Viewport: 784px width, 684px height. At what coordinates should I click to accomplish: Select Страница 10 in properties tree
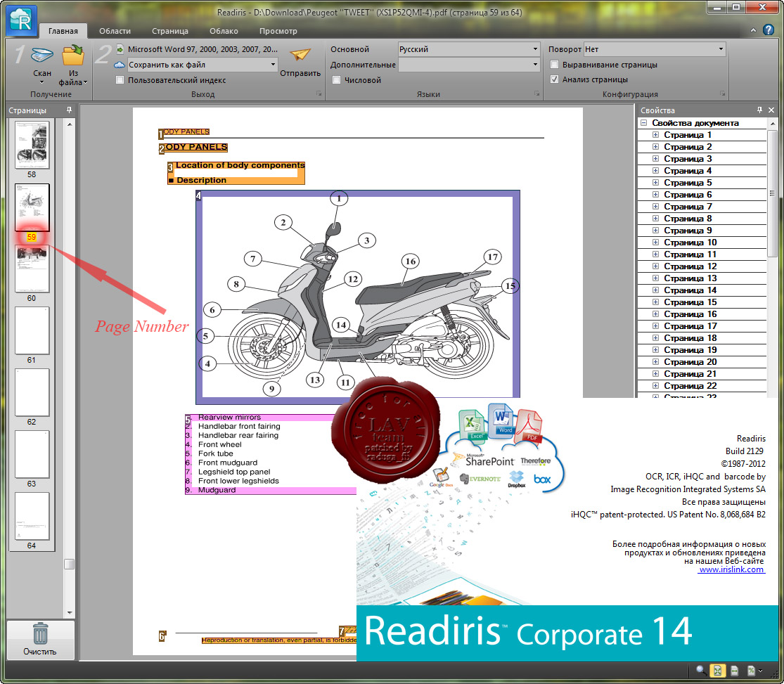[x=690, y=243]
